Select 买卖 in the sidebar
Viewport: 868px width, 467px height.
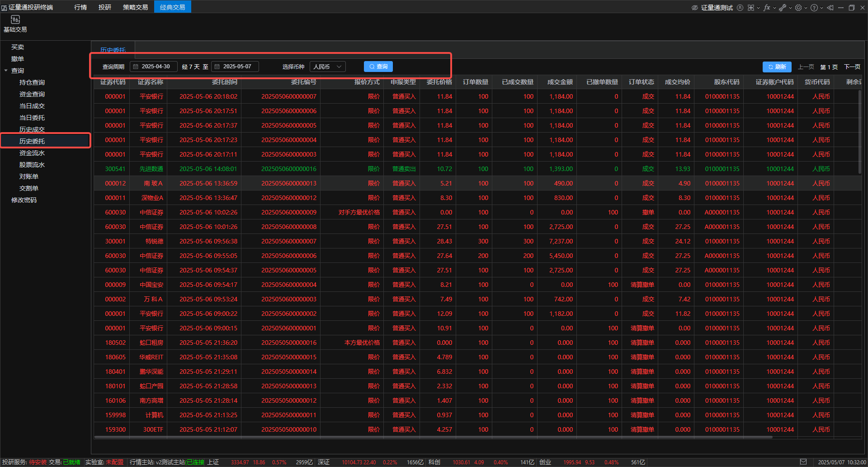point(18,47)
